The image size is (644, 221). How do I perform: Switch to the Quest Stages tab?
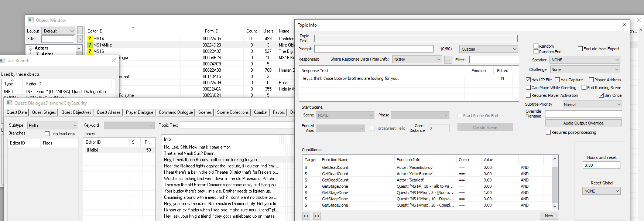[44, 112]
